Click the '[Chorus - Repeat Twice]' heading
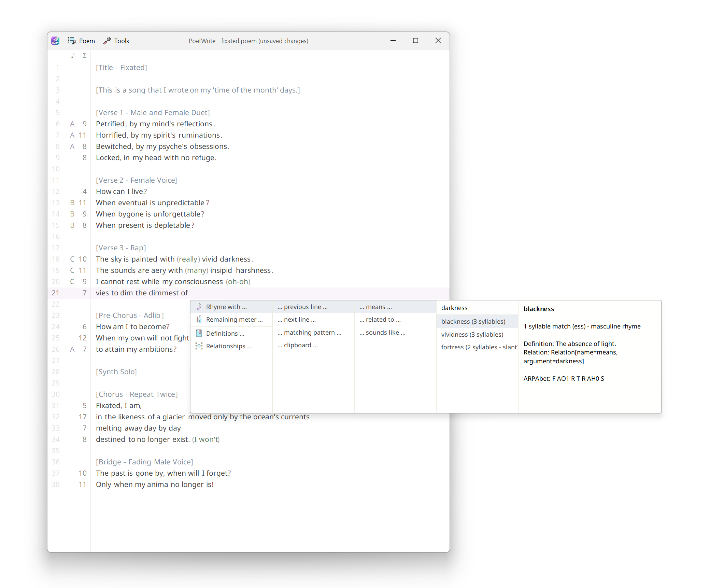The image size is (710, 588). (137, 394)
